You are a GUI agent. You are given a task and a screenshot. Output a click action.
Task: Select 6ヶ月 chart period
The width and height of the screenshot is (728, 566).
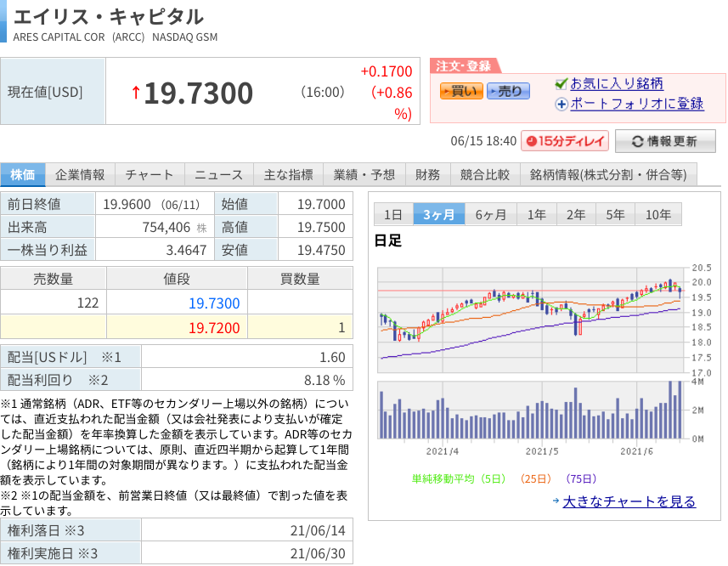pyautogui.click(x=491, y=214)
